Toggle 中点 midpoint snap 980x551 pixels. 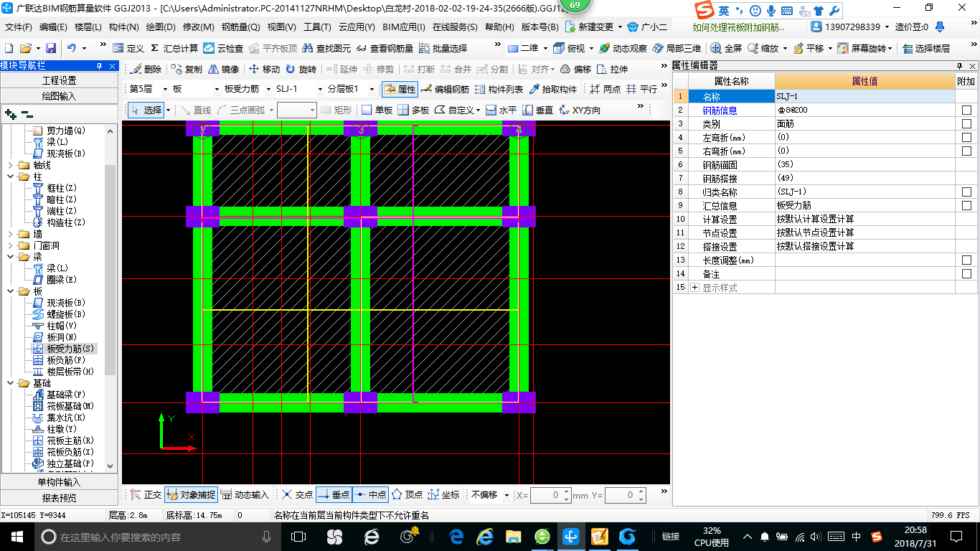pos(370,495)
